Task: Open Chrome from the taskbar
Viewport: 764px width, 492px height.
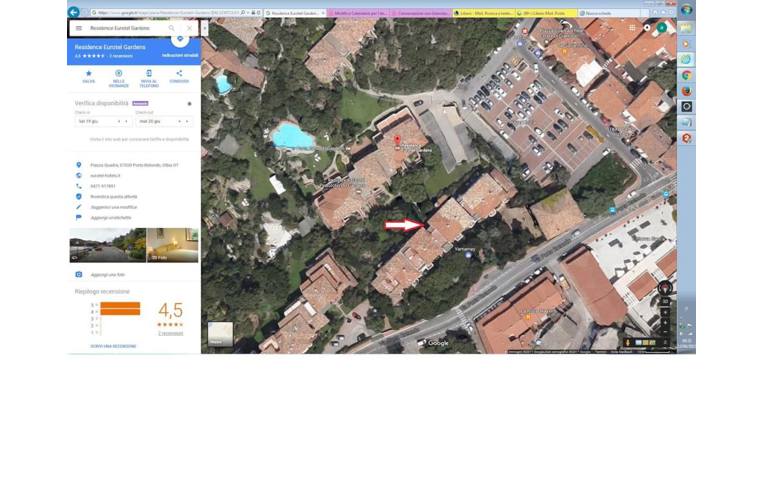Action: 687,75
